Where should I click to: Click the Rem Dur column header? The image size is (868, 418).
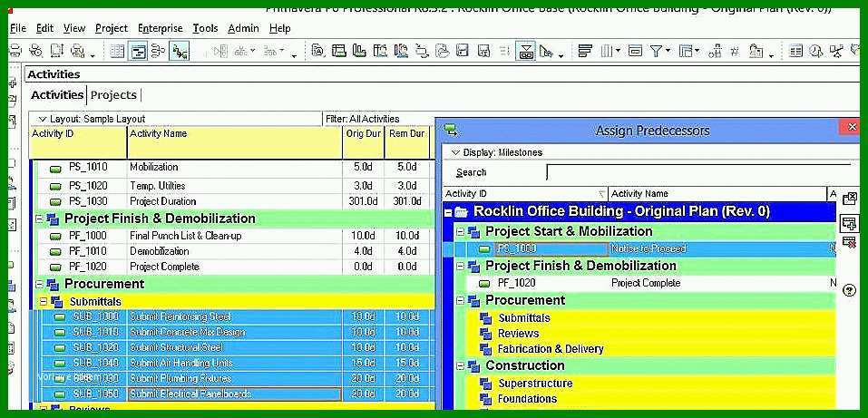407,145
